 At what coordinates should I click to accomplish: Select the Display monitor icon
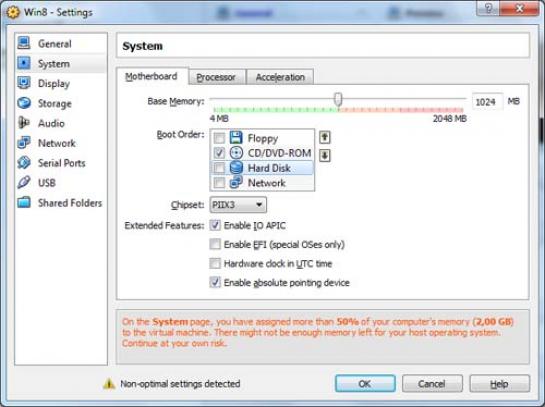24,83
